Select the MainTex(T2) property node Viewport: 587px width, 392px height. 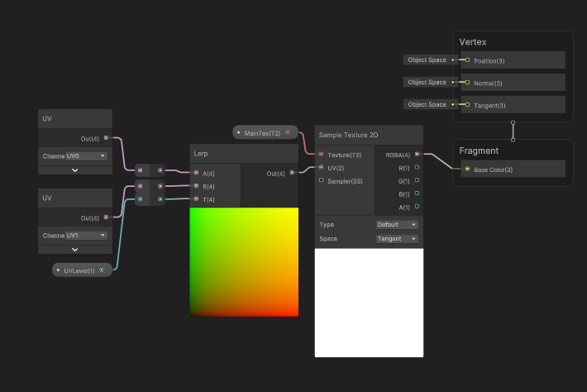(x=264, y=132)
